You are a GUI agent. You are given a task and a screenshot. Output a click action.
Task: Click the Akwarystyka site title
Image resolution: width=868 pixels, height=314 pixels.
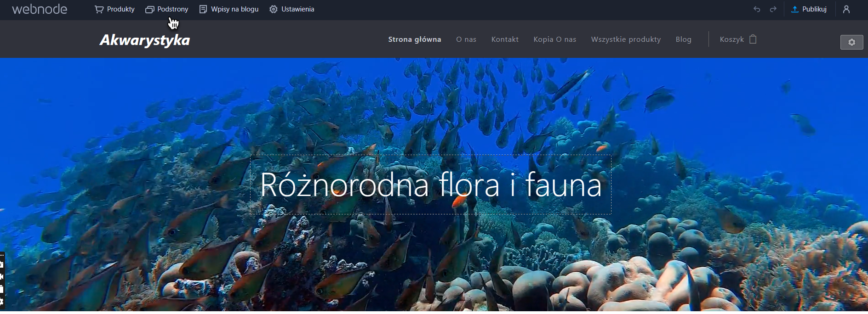(145, 40)
